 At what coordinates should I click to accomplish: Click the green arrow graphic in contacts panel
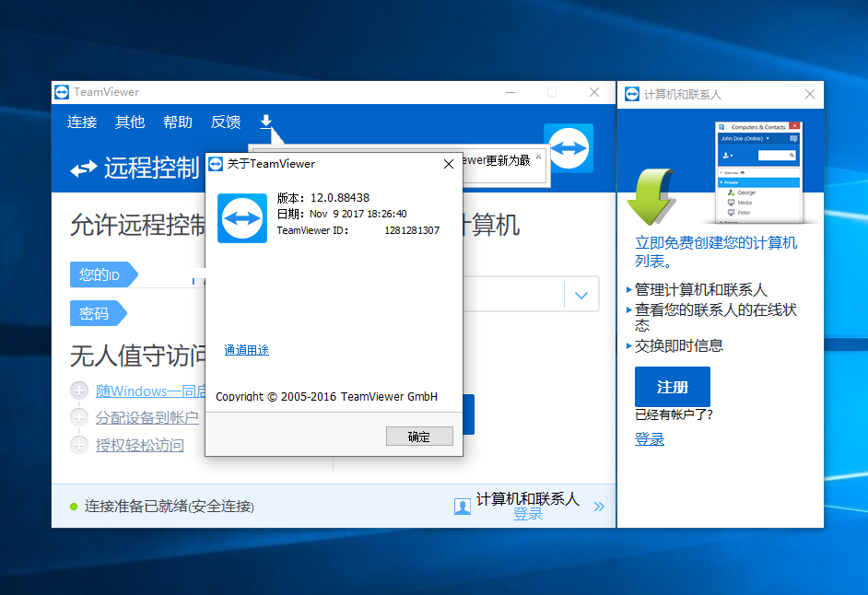point(652,196)
